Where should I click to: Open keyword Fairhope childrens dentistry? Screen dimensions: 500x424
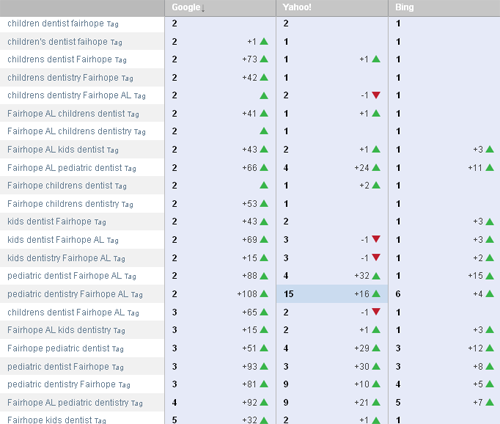[63, 204]
